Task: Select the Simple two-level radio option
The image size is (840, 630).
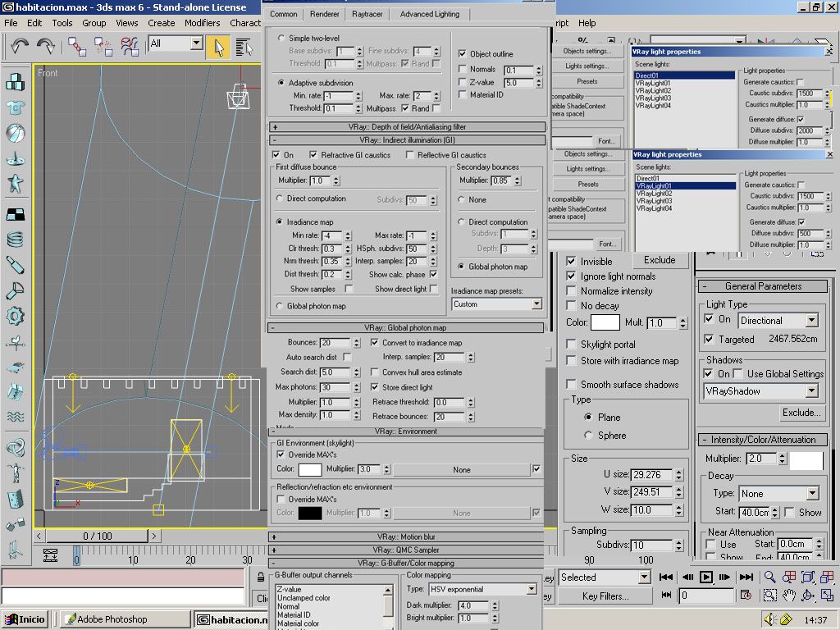Action: 281,38
